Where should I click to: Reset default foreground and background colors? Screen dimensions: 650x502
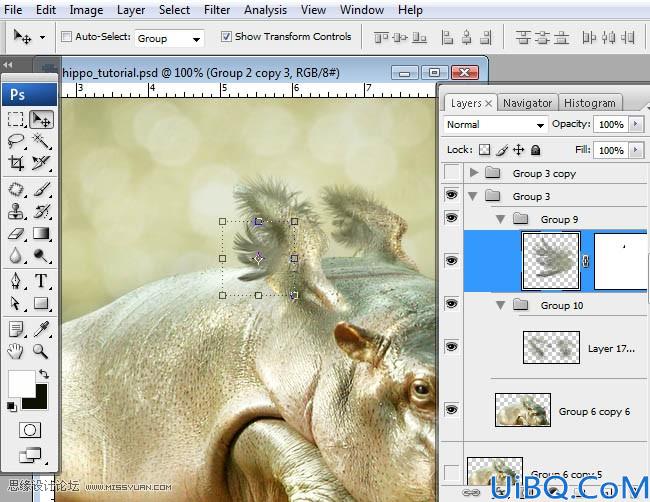(12, 407)
